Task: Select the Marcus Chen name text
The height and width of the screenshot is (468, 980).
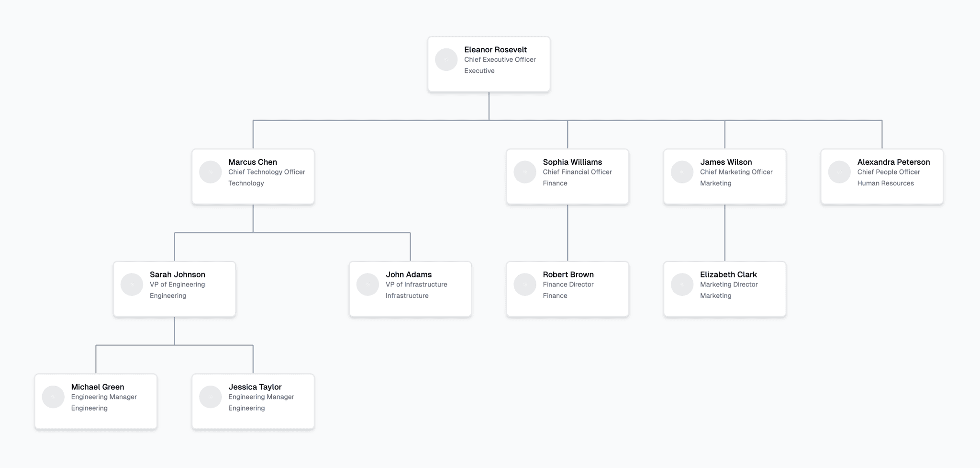Action: click(x=253, y=162)
